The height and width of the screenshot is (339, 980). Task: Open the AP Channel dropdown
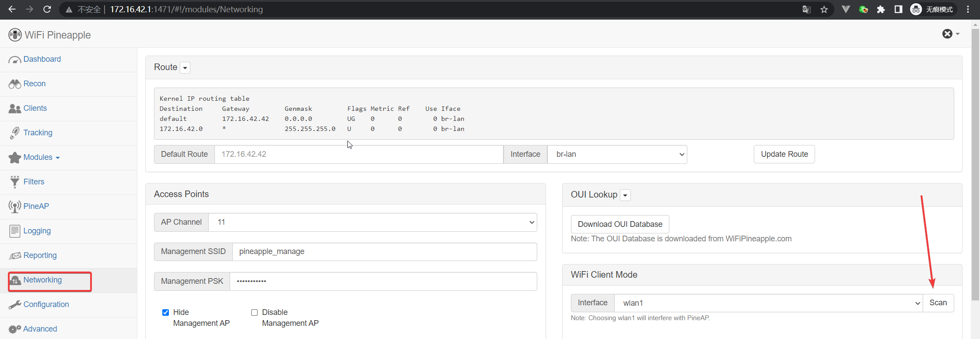373,222
